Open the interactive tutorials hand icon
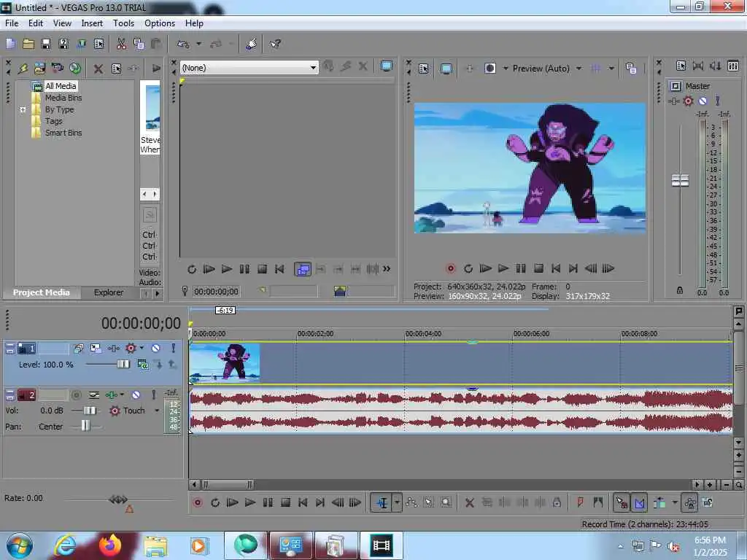 (251, 44)
